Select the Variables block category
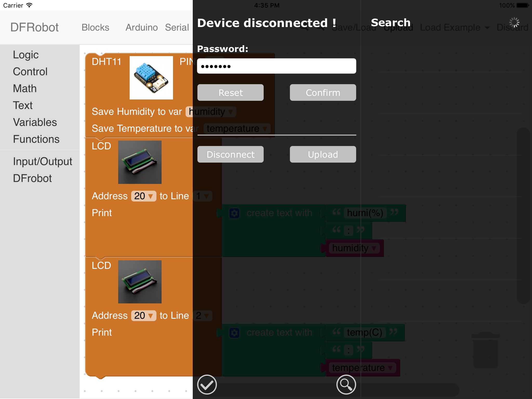The image size is (532, 399). coord(35,122)
